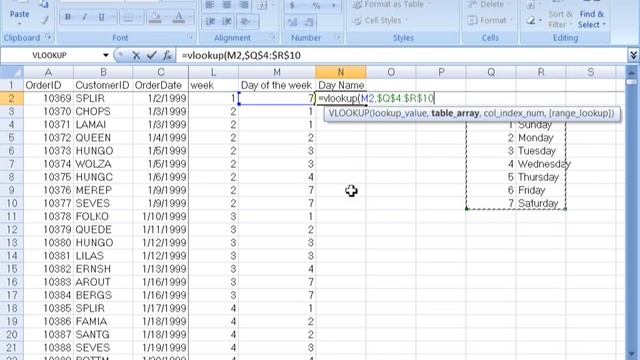Click the week header cell
This screenshot has height=360, width=640.
click(213, 85)
